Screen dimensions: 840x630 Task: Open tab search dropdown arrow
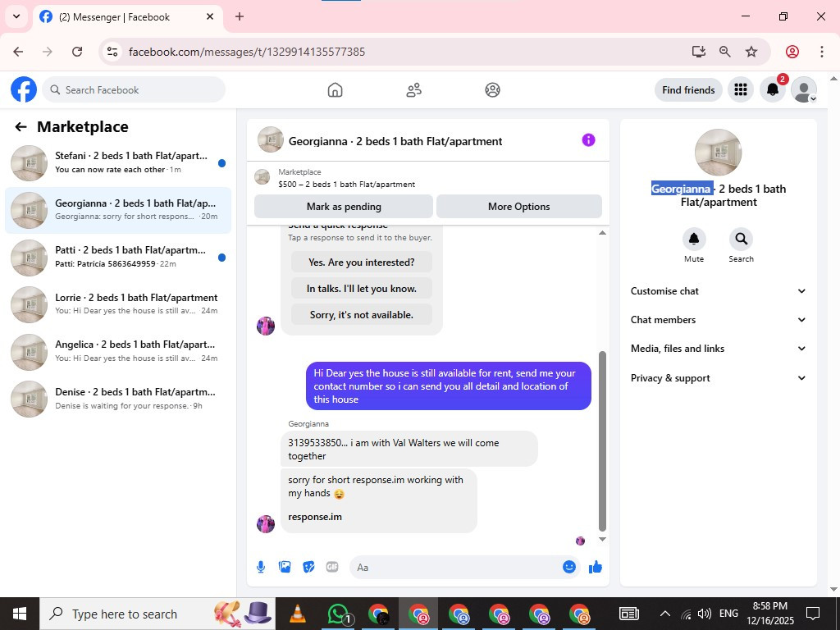16,16
